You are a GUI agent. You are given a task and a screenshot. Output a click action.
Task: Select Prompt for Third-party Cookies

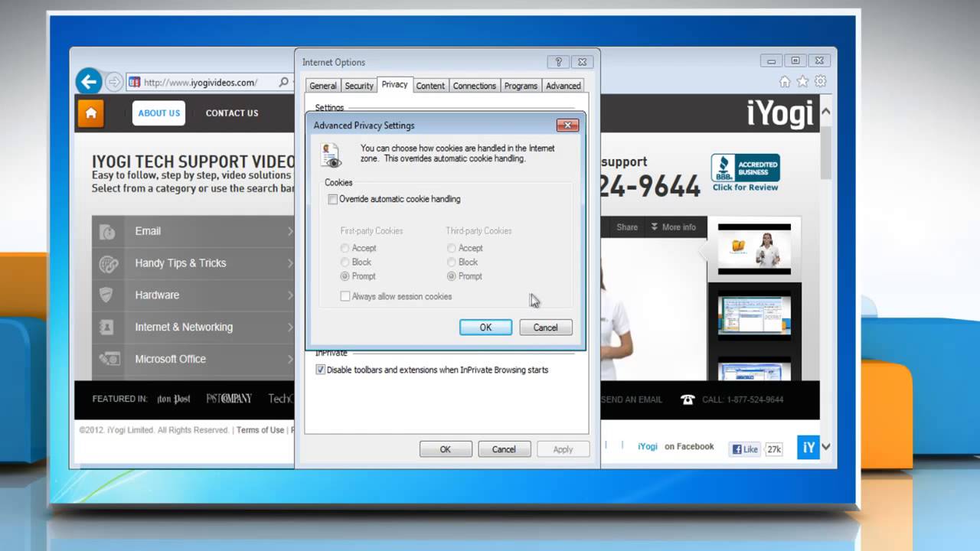[452, 276]
